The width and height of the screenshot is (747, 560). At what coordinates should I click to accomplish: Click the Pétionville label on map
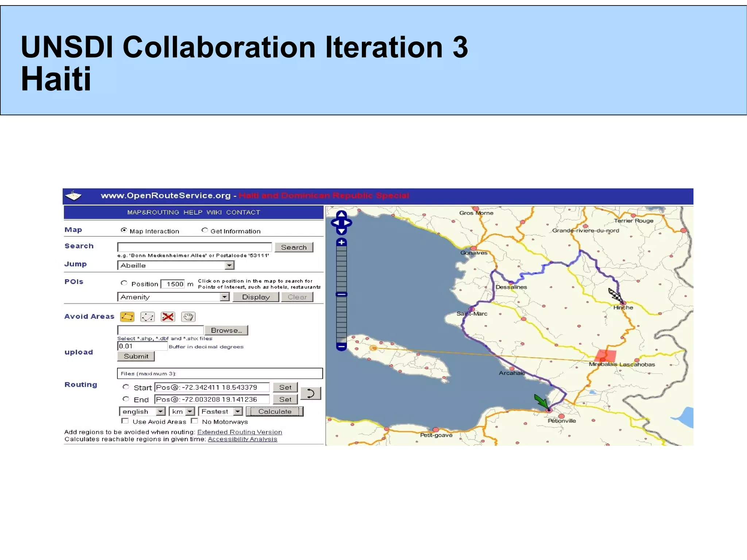tap(562, 421)
